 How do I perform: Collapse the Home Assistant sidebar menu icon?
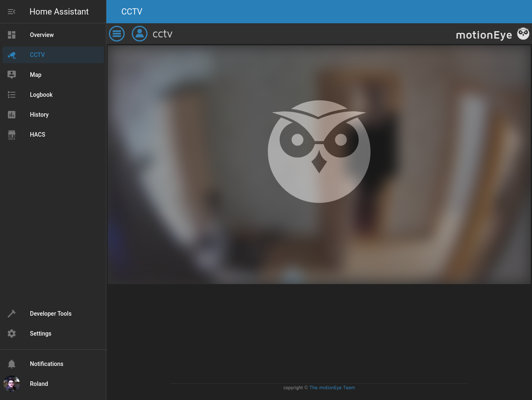click(12, 12)
